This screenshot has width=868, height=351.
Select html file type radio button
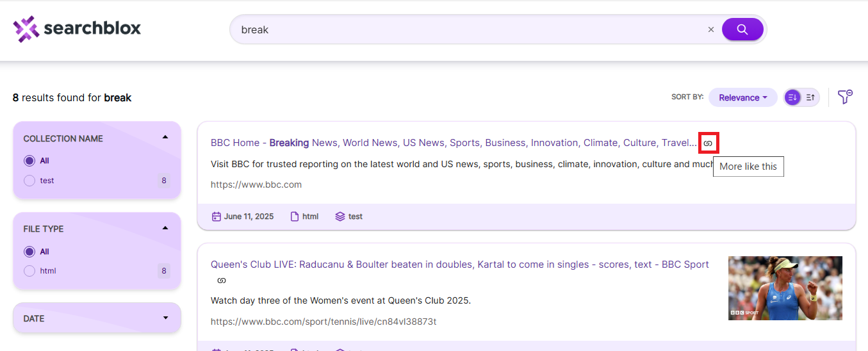[29, 271]
